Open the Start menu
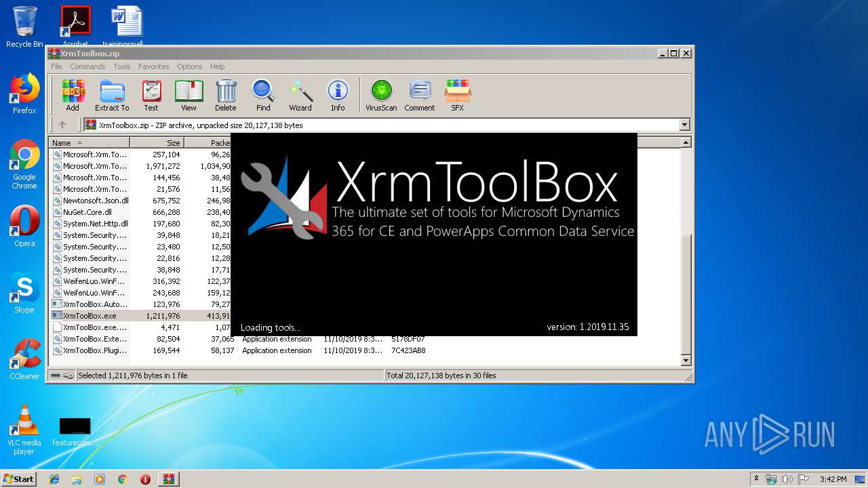This screenshot has width=868, height=488. point(19,479)
